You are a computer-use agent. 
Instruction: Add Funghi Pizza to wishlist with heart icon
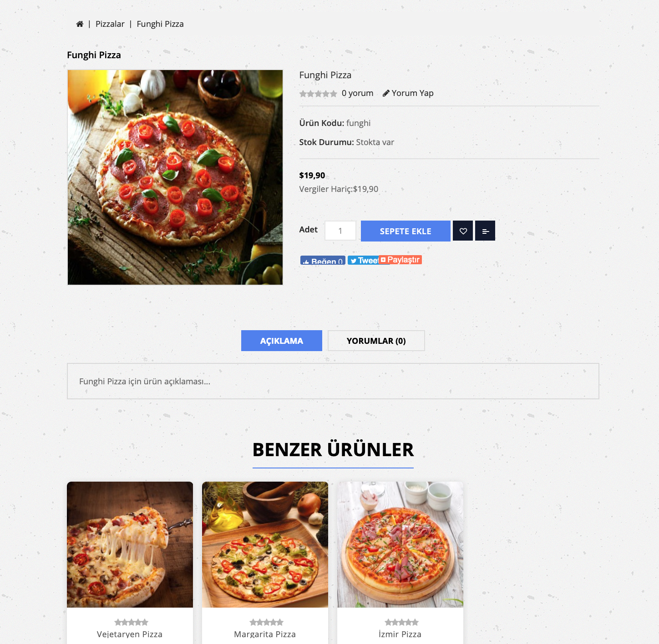(x=463, y=231)
